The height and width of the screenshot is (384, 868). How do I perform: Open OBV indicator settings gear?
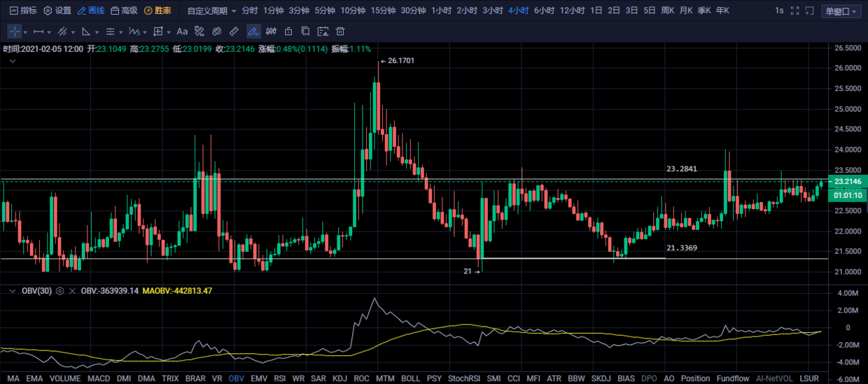(60, 291)
